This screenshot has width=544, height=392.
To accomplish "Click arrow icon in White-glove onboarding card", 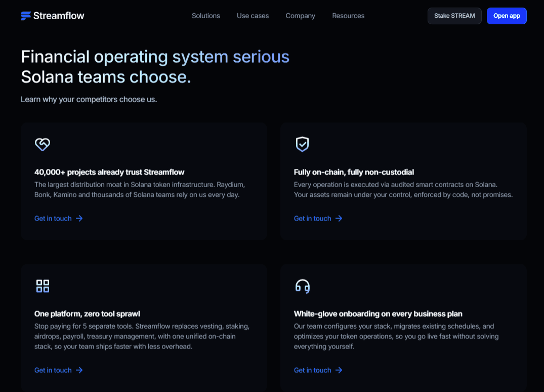I will tap(339, 370).
